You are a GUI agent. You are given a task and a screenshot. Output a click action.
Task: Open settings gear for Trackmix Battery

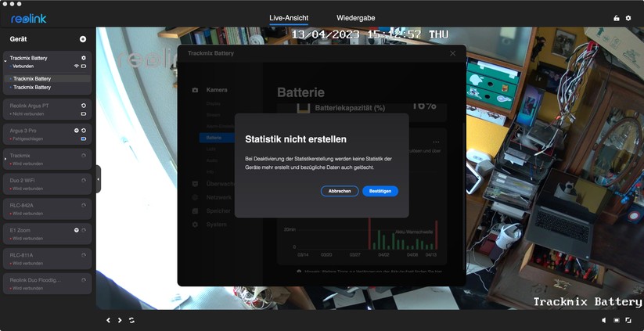pyautogui.click(x=84, y=58)
